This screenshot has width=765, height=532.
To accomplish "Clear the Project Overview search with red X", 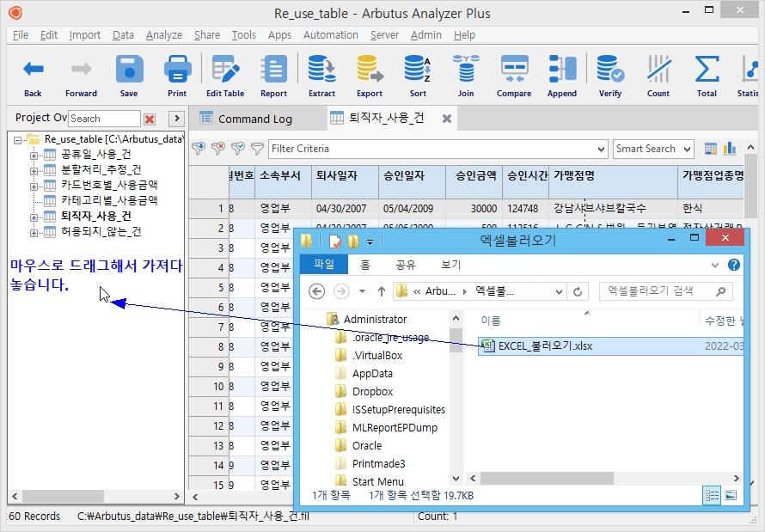I will [150, 119].
